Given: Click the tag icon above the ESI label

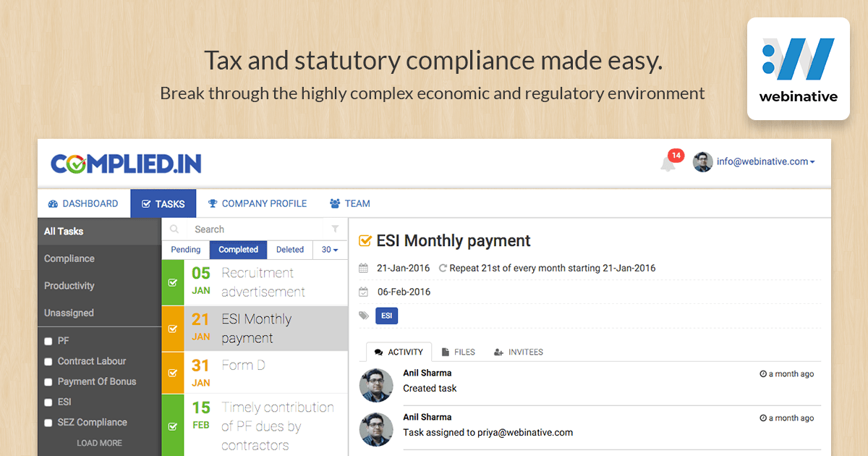Looking at the screenshot, I should (x=363, y=316).
